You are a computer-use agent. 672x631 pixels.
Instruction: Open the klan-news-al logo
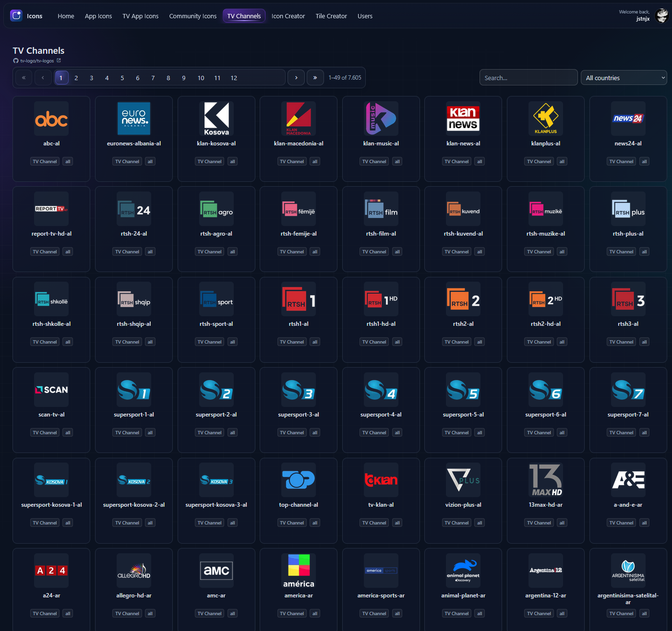point(463,119)
